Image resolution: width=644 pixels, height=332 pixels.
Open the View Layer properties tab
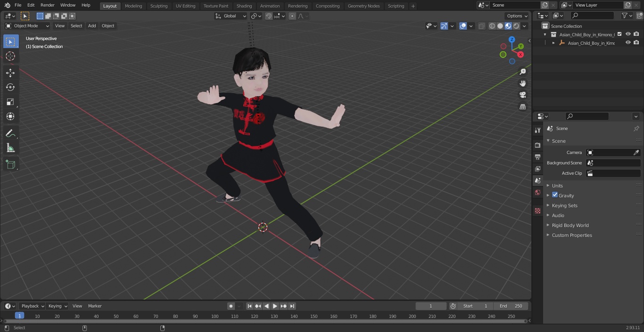537,169
